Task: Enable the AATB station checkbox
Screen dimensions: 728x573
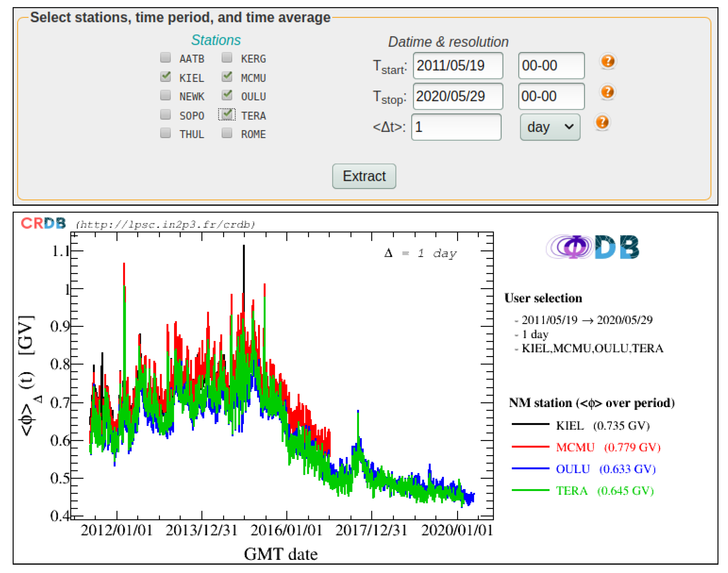Action: point(165,58)
